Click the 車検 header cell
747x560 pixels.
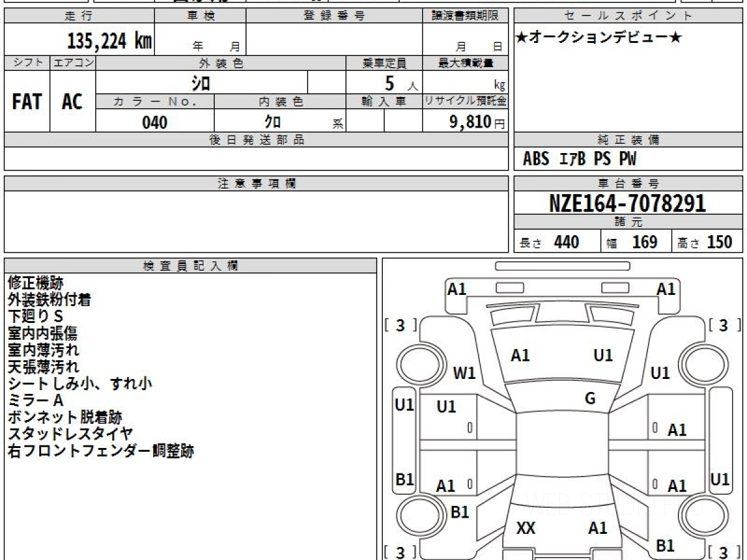[200, 16]
